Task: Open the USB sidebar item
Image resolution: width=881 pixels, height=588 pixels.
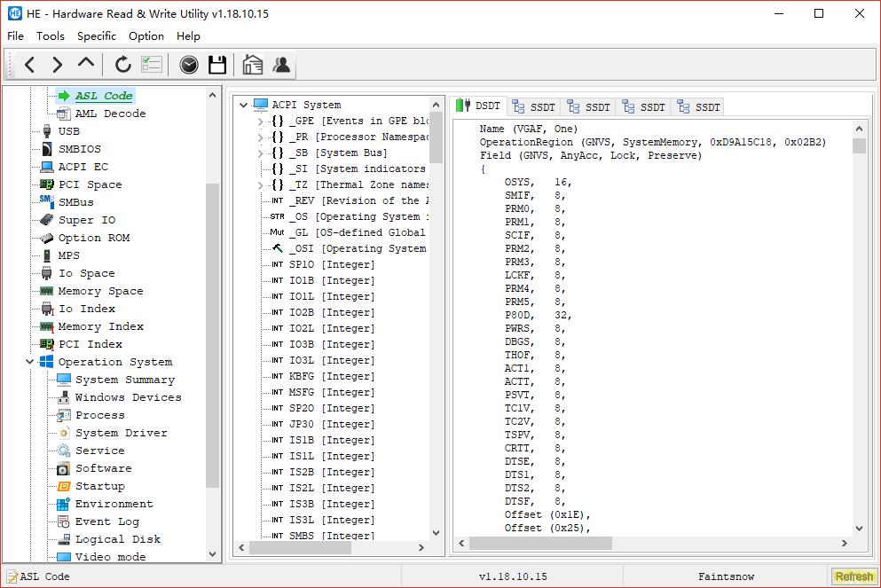Action: tap(68, 131)
